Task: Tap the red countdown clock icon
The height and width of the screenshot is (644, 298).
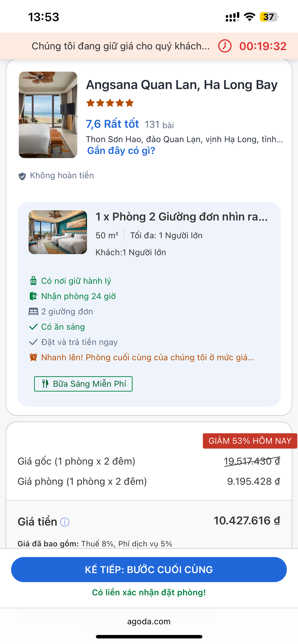Action: tap(224, 46)
